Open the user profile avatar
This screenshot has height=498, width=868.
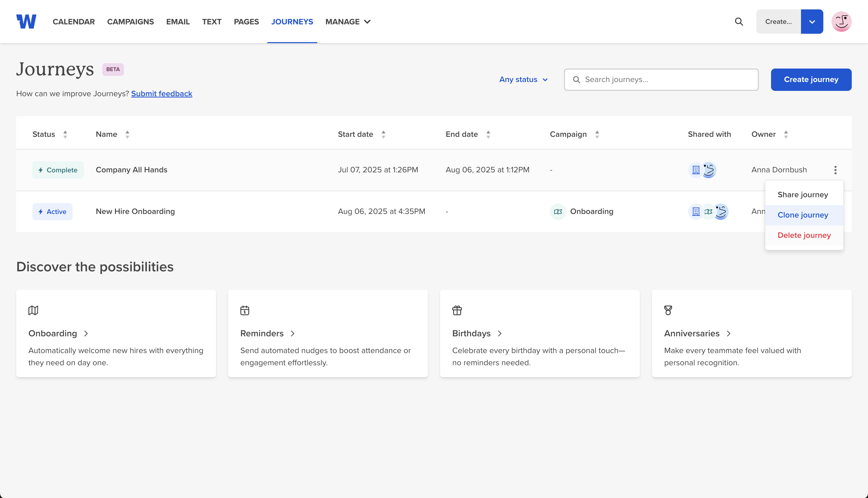(841, 22)
